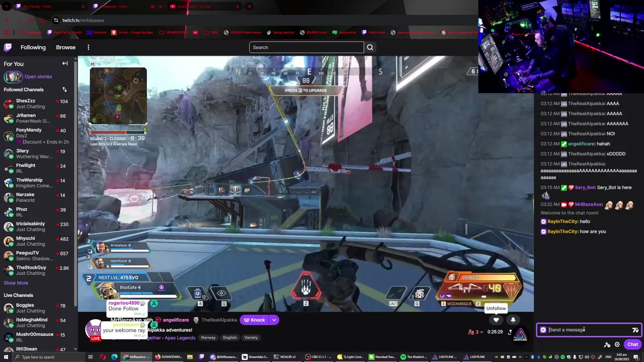The image size is (644, 362).
Task: Click the share stream icon
Action: (510, 332)
